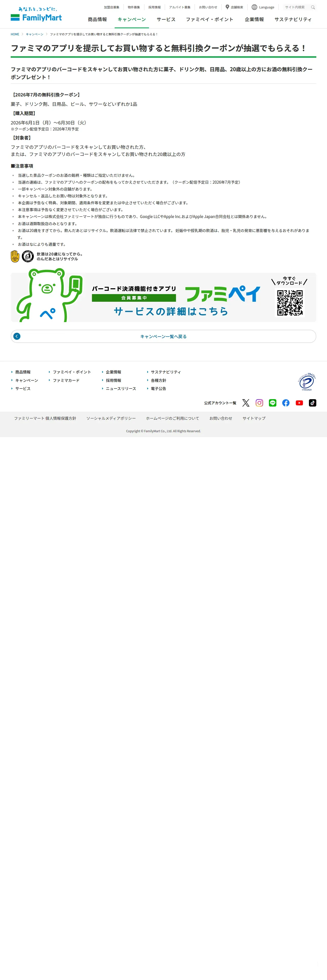The width and height of the screenshot is (327, 980).
Task: Open the Facebook official account icon
Action: coord(286,403)
